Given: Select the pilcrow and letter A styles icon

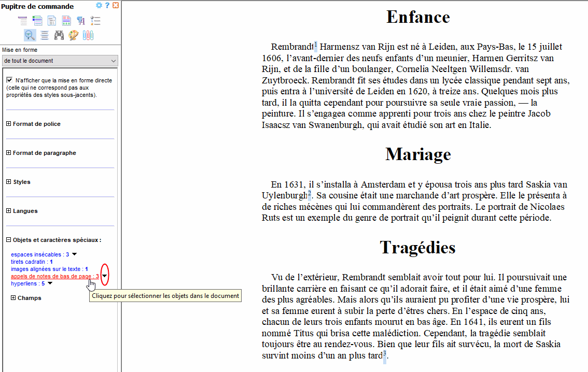Looking at the screenshot, I should point(81,21).
